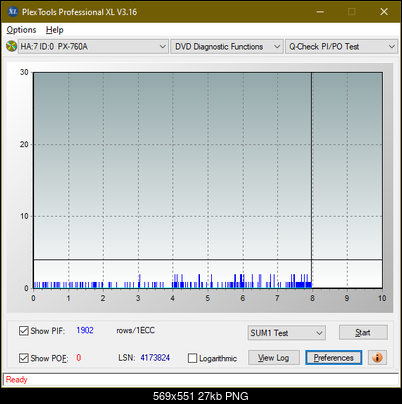Click the rows/1ECC label
This screenshot has height=404, width=402.
point(135,330)
